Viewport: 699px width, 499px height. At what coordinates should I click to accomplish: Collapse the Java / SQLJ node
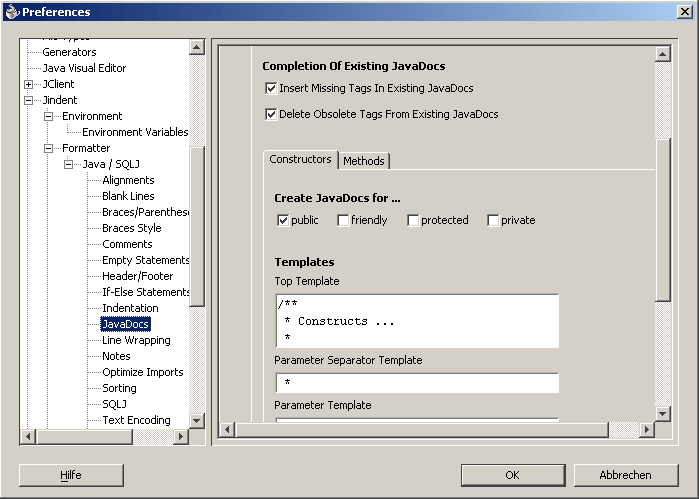(x=69, y=164)
